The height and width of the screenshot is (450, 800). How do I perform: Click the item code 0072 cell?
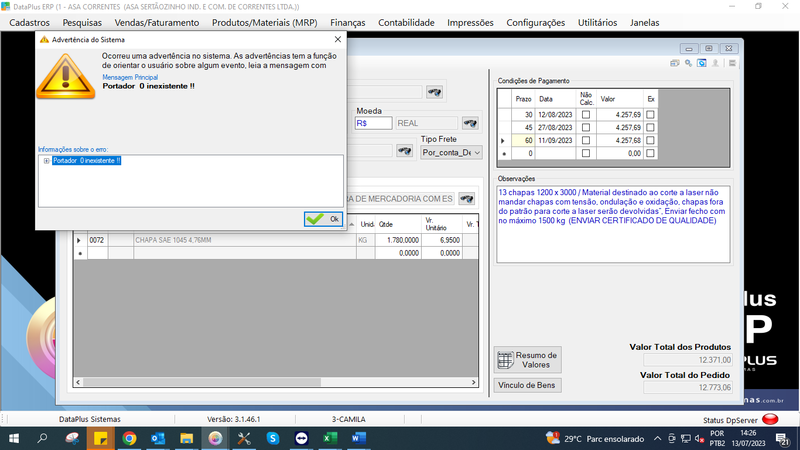pyautogui.click(x=97, y=240)
